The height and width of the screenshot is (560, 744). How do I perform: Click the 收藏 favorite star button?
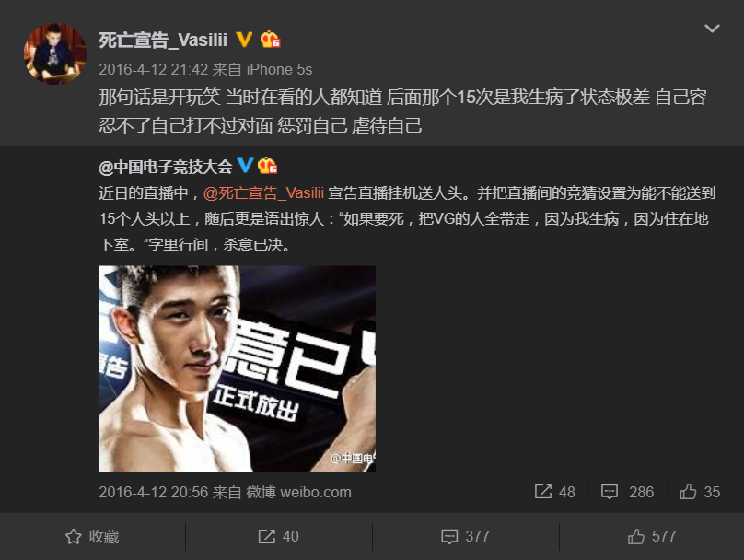pyautogui.click(x=92, y=537)
